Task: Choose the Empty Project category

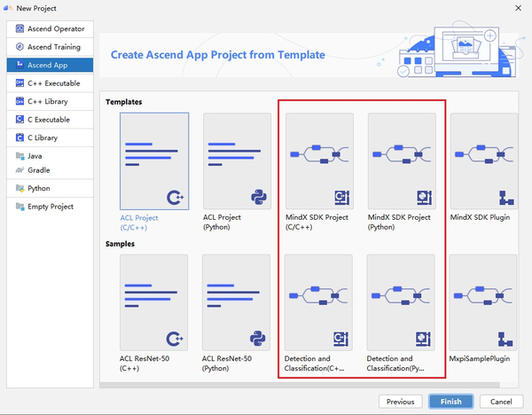Action: pyautogui.click(x=50, y=207)
